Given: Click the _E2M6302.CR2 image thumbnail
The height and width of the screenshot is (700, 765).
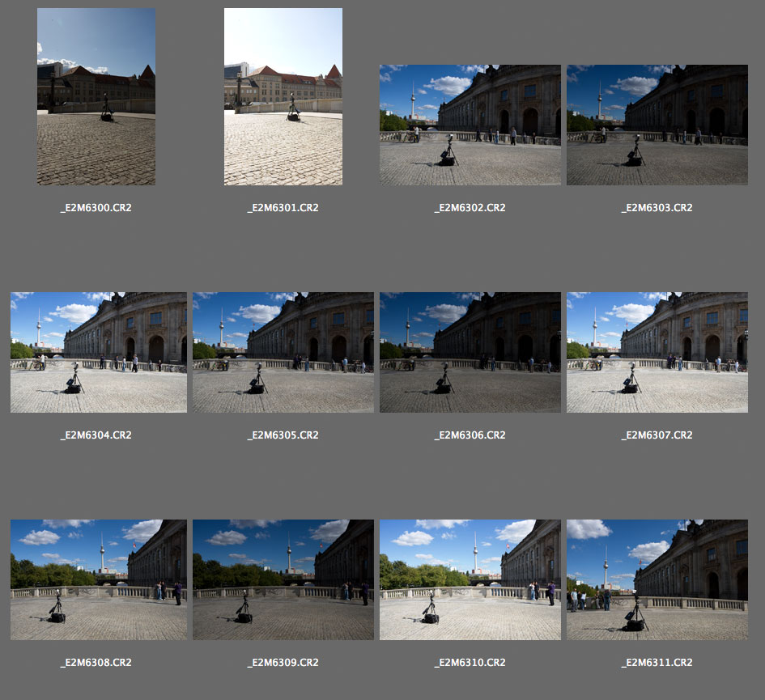Looking at the screenshot, I should (x=470, y=125).
